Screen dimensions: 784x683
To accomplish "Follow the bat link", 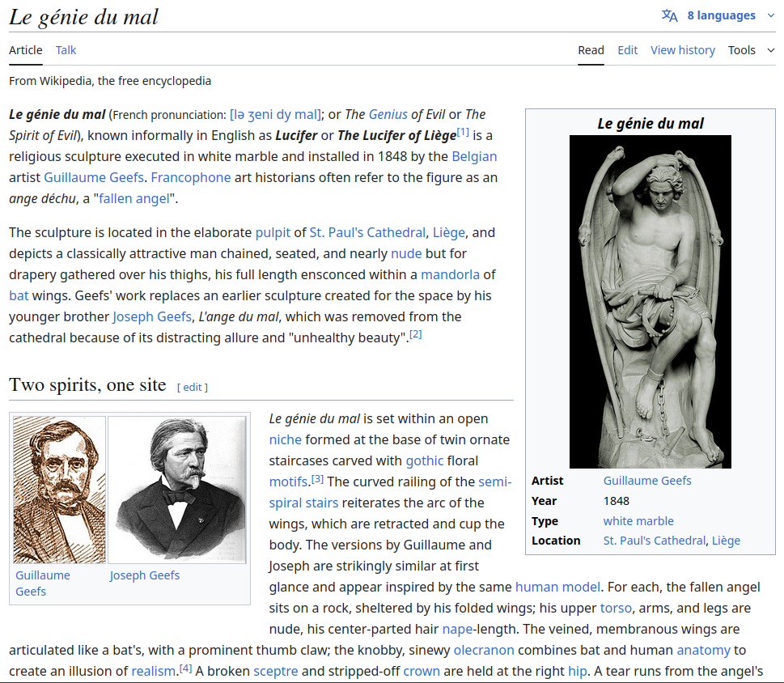I will [19, 295].
